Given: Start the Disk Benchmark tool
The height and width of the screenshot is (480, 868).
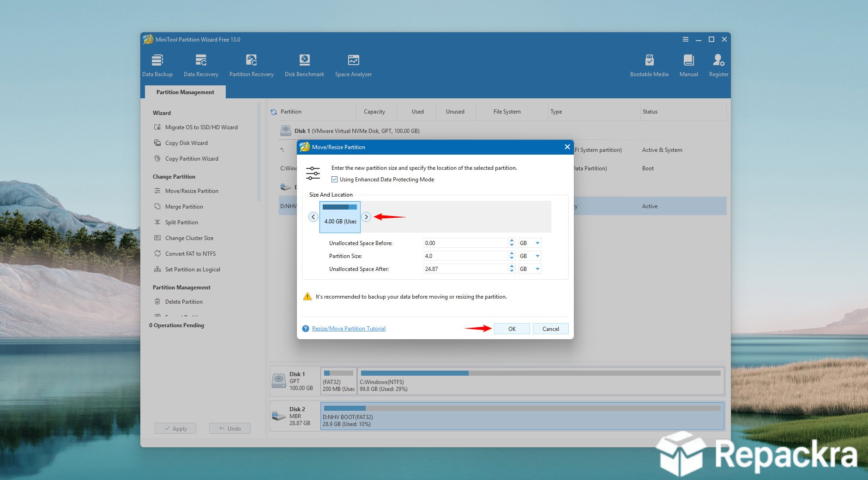Looking at the screenshot, I should (x=304, y=66).
